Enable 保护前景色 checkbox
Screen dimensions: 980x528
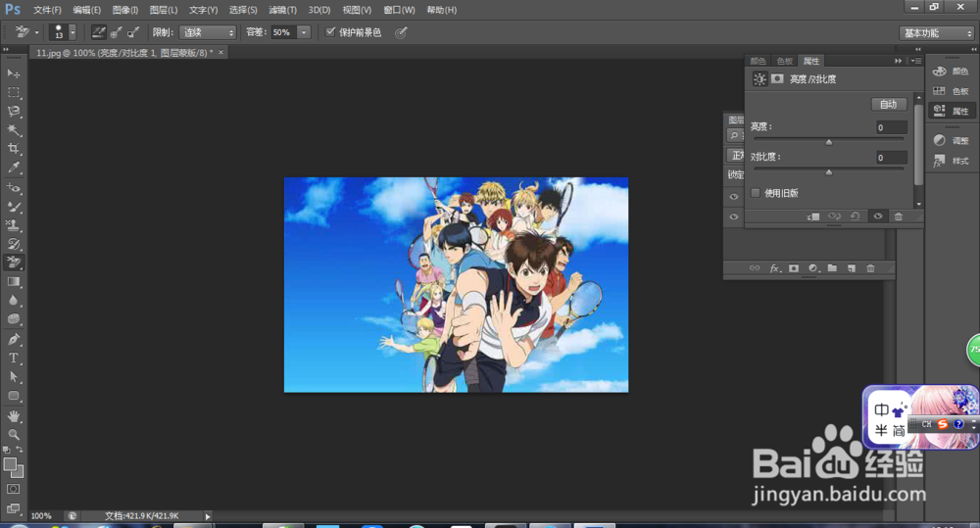tap(330, 32)
